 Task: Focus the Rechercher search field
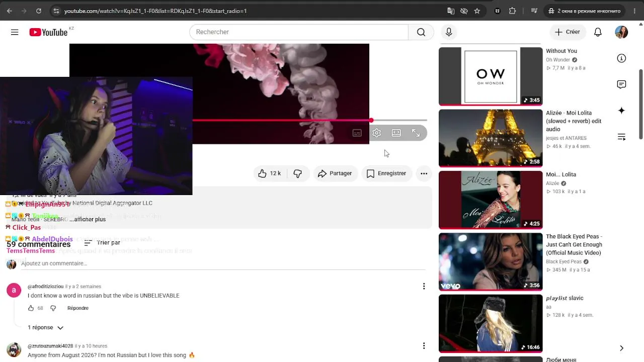pos(299,32)
